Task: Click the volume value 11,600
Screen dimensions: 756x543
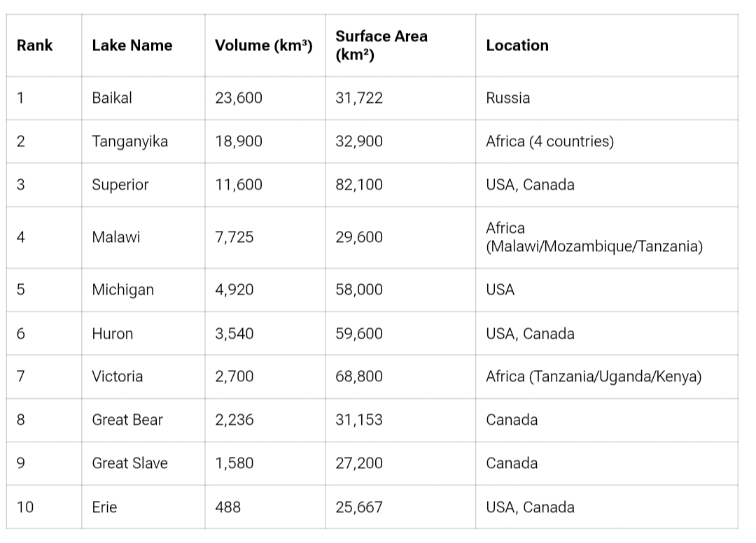Action: pyautogui.click(x=239, y=185)
